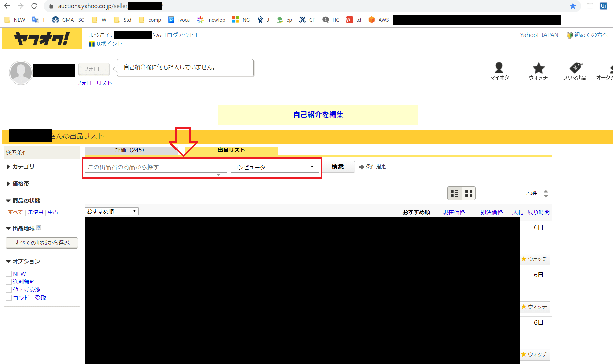Check the 送料無料 option checkbox
This screenshot has width=613, height=364.
point(9,282)
